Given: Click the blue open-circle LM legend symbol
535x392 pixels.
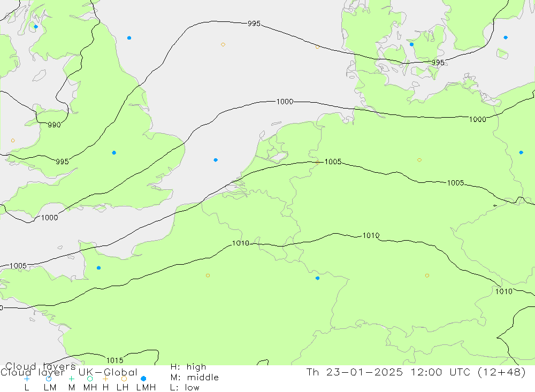Looking at the screenshot, I should tap(49, 379).
